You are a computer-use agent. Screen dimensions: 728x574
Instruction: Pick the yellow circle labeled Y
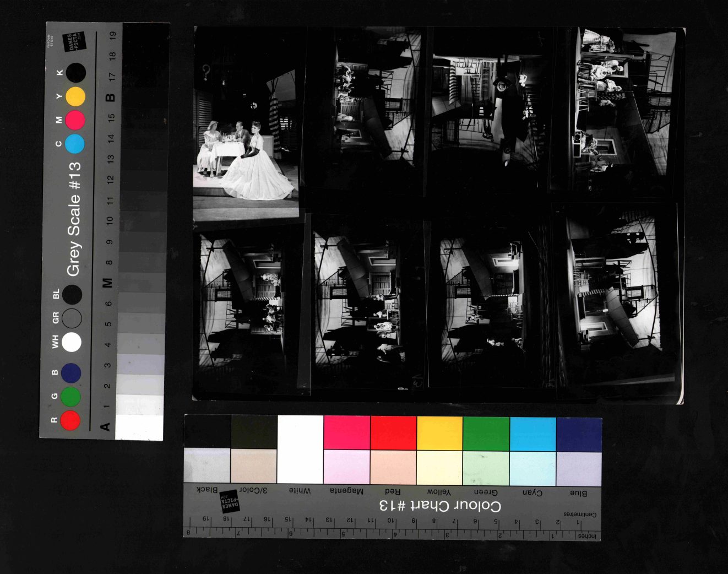click(x=75, y=96)
